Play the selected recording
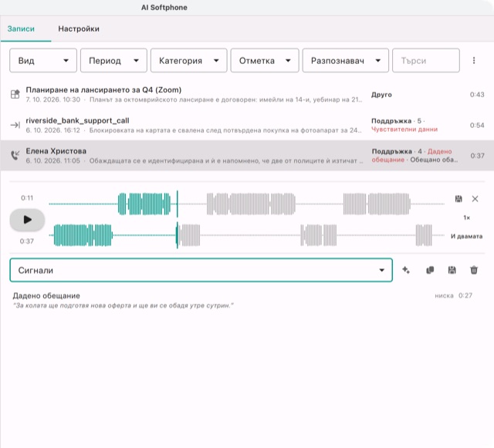494x448 pixels. tap(27, 220)
